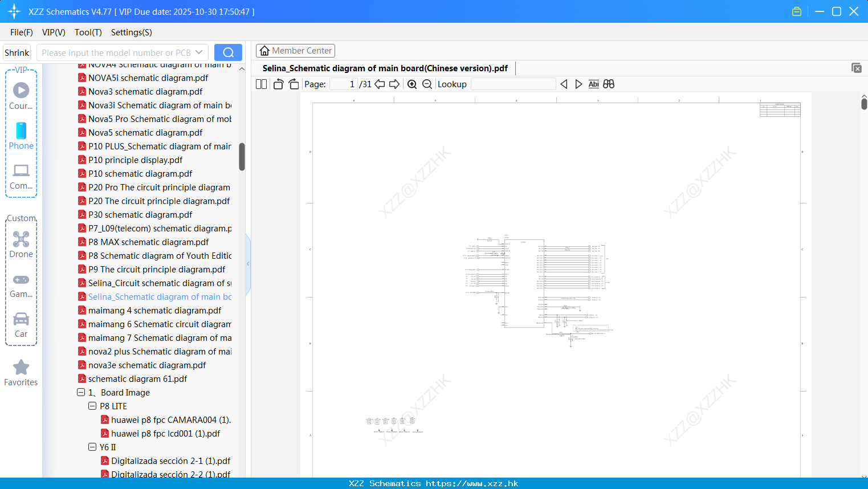Zoom out of the schematic

[x=427, y=84]
